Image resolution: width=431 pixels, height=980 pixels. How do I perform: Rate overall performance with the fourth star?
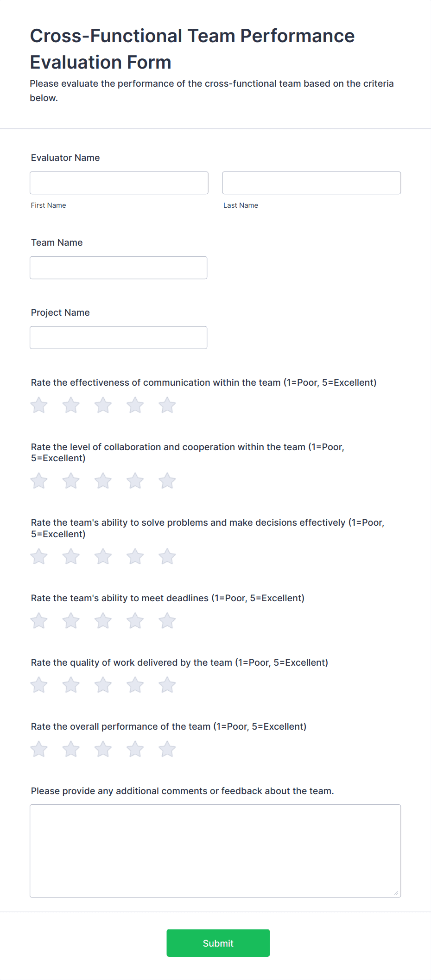pyautogui.click(x=135, y=749)
